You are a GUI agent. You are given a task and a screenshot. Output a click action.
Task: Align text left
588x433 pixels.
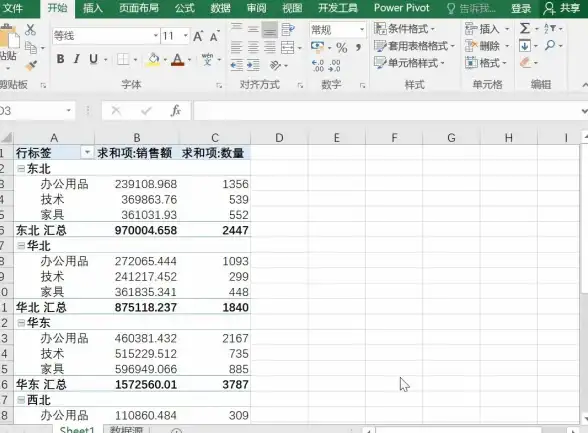click(236, 48)
